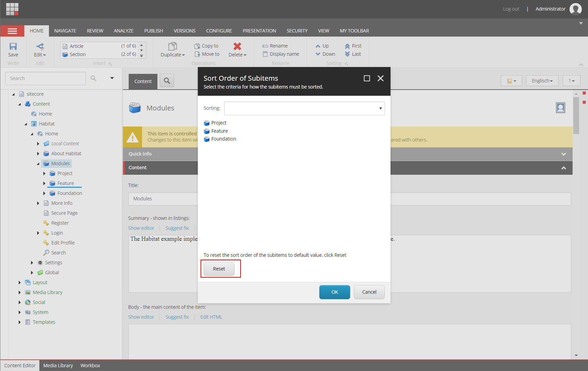Open the PRESENTATION ribbon tab
The width and height of the screenshot is (588, 371).
point(259,31)
